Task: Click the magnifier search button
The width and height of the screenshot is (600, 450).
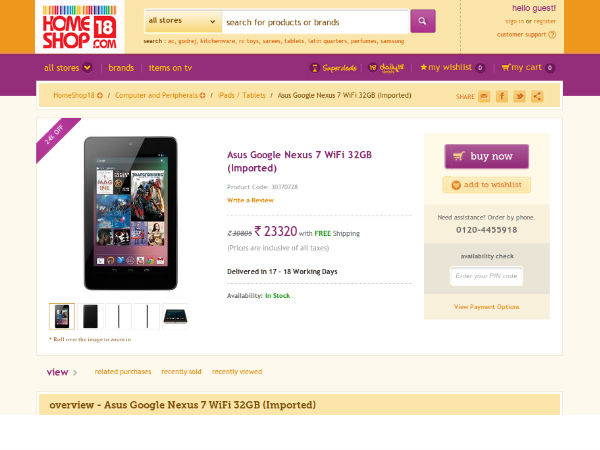Action: 422,21
